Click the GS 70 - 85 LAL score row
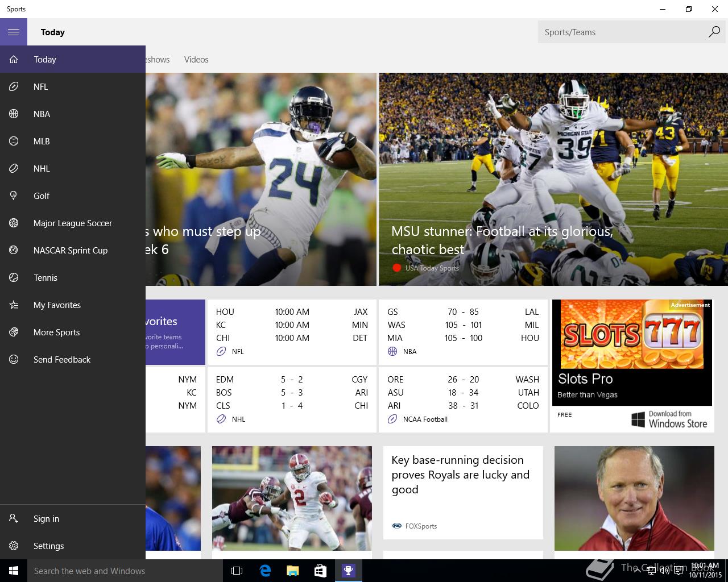 tap(463, 312)
